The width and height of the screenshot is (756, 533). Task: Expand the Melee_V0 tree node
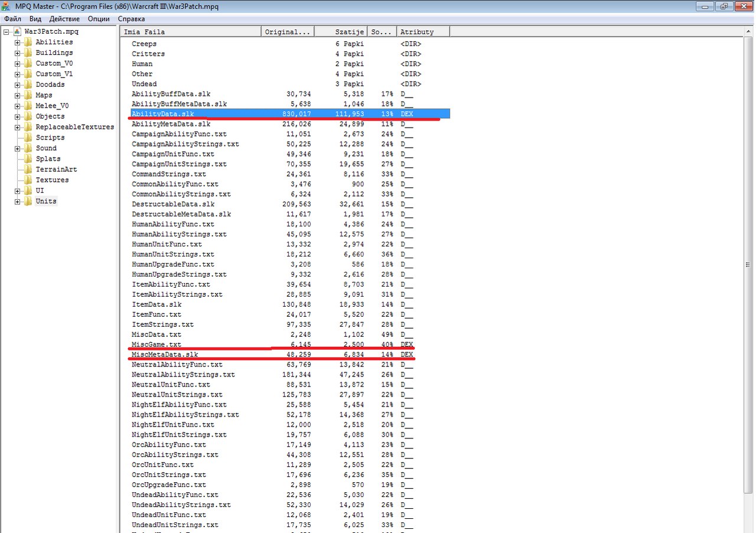pos(18,106)
